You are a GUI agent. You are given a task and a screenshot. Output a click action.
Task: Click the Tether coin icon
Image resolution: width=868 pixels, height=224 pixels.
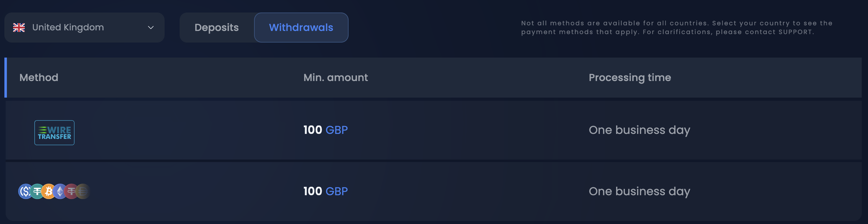coord(37,191)
